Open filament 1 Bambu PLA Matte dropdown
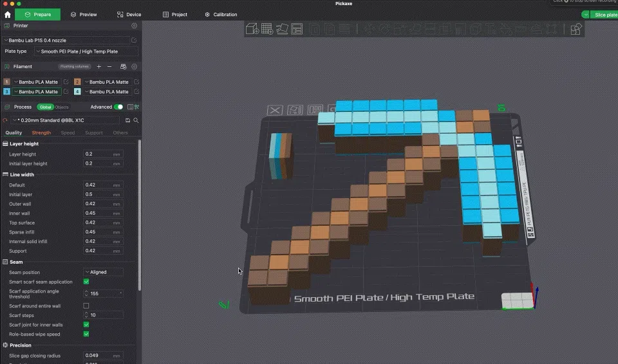Viewport: 618px width, 364px height. pos(37,82)
